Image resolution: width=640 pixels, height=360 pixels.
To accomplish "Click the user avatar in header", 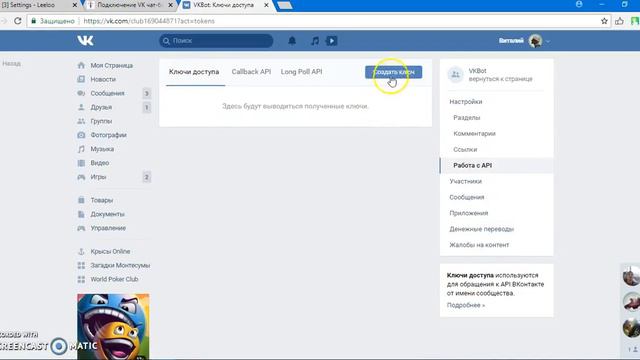I will click(x=535, y=41).
